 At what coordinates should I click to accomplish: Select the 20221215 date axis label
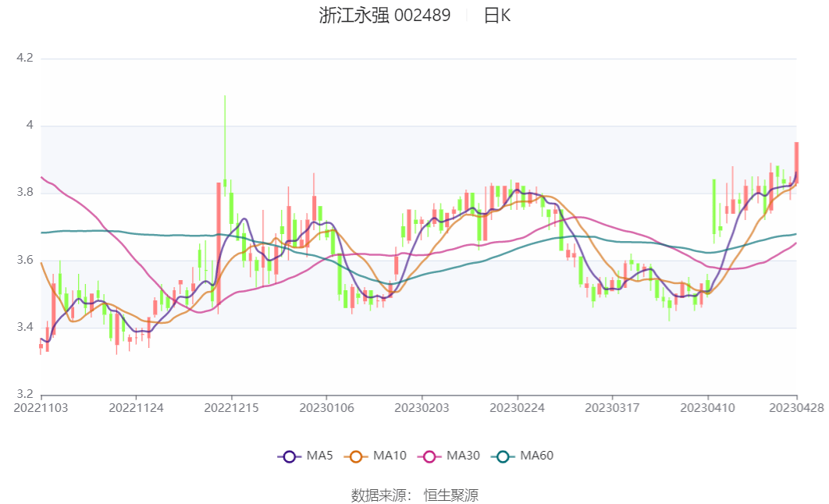(231, 407)
